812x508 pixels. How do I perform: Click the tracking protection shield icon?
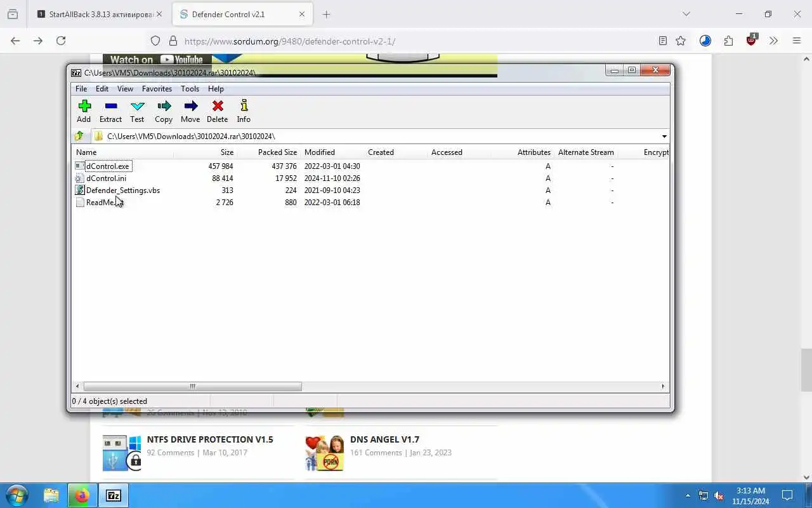coord(155,41)
